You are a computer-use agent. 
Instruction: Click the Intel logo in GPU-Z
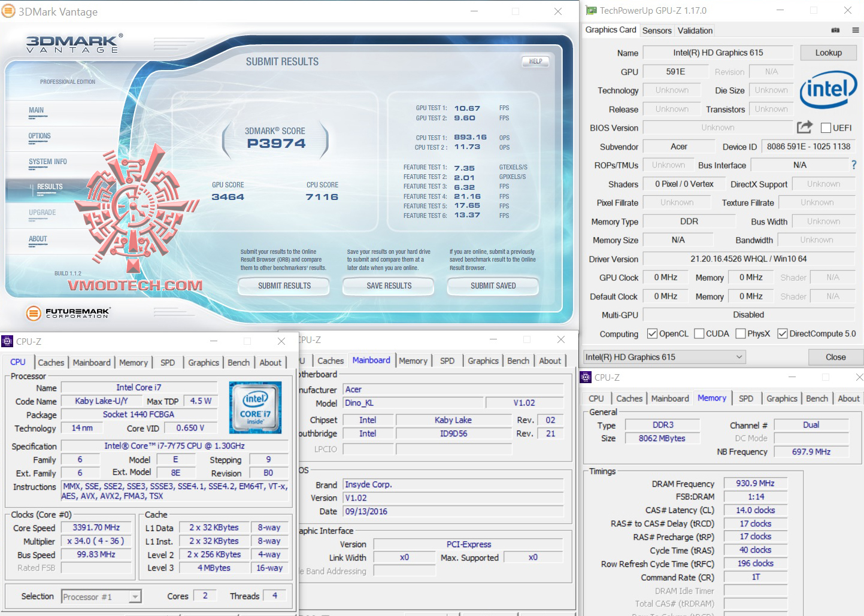click(x=829, y=90)
